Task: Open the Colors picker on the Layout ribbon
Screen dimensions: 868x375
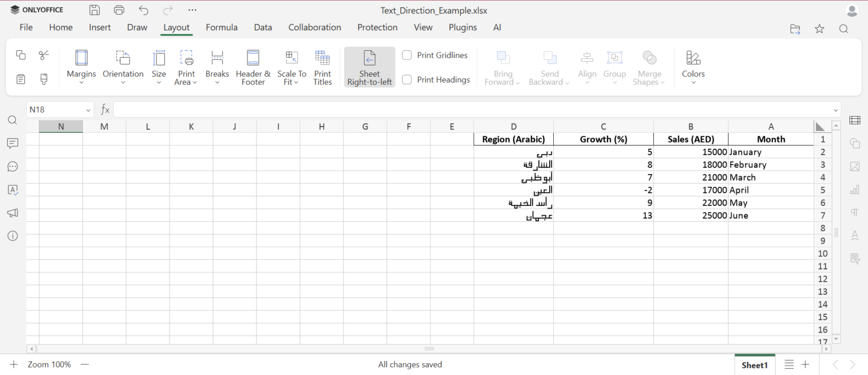Action: (x=693, y=67)
